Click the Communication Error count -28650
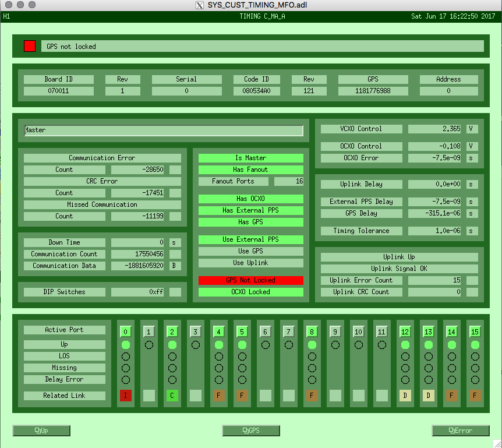This screenshot has height=448, width=502. 137,170
